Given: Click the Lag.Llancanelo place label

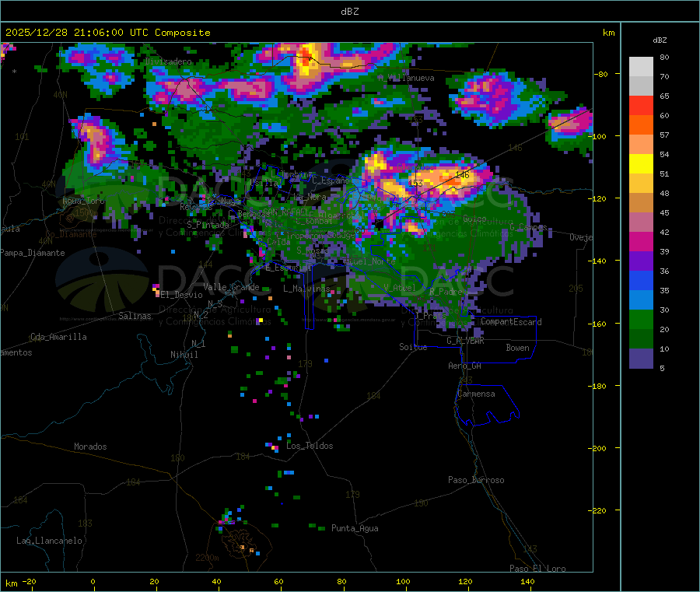Looking at the screenshot, I should click(49, 541).
